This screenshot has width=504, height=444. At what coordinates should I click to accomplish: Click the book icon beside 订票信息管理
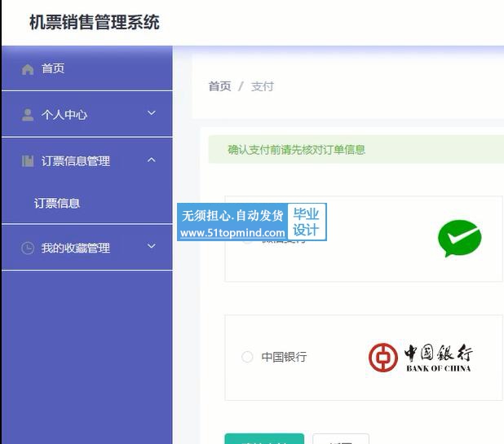pos(28,160)
